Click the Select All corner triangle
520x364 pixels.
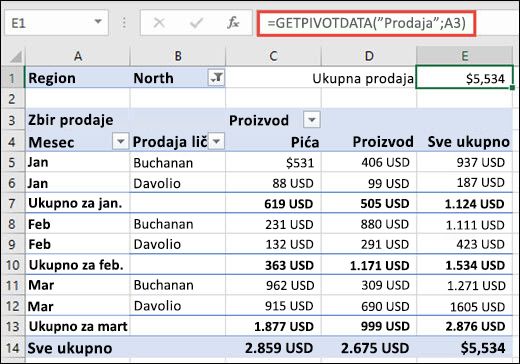pyautogui.click(x=16, y=57)
